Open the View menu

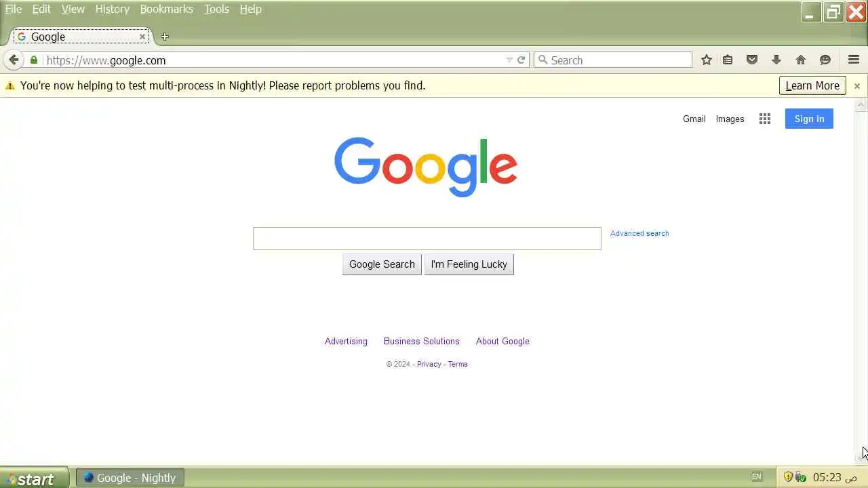tap(73, 9)
